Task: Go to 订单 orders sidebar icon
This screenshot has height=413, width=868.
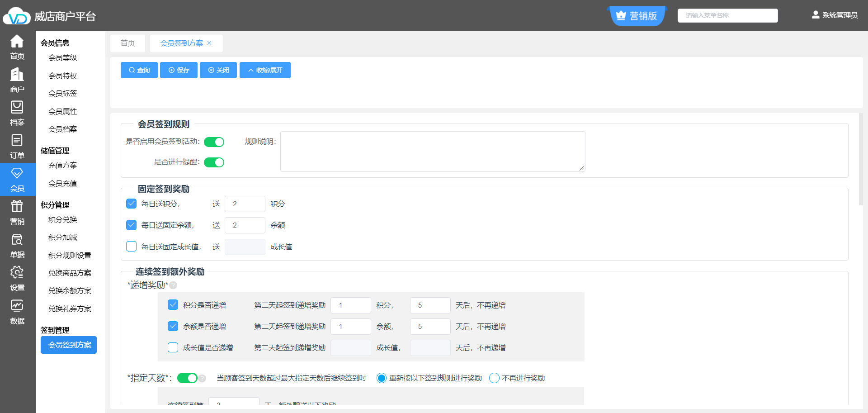Action: tap(17, 146)
